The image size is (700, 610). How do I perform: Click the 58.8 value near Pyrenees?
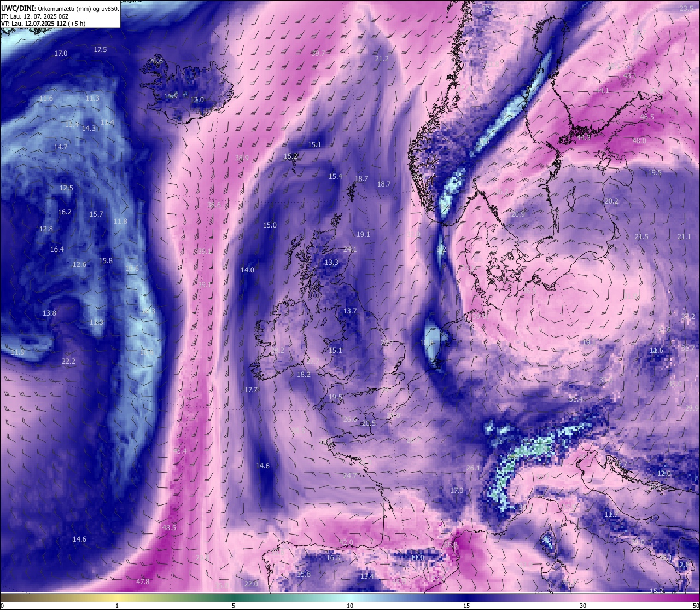[x=451, y=545]
